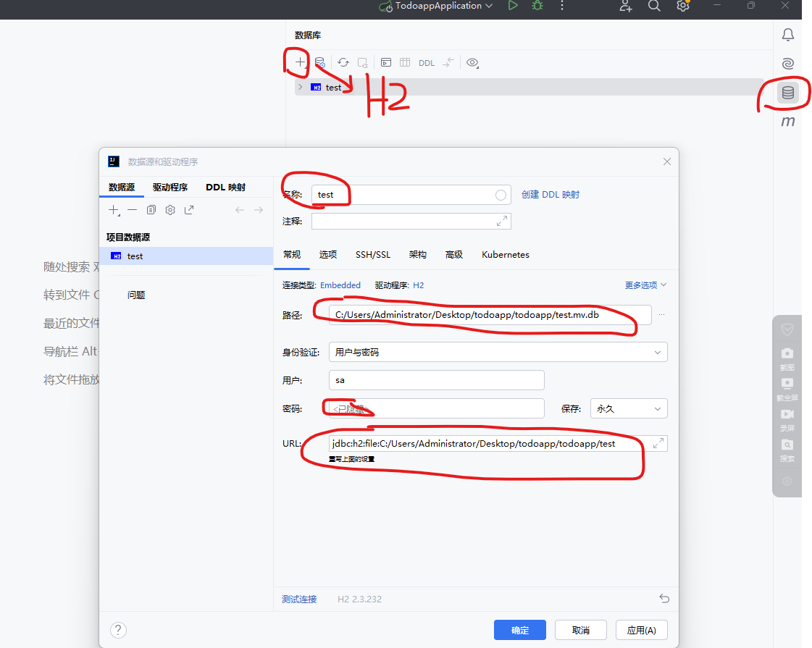Revert changes with undo arrow icon

pos(664,599)
